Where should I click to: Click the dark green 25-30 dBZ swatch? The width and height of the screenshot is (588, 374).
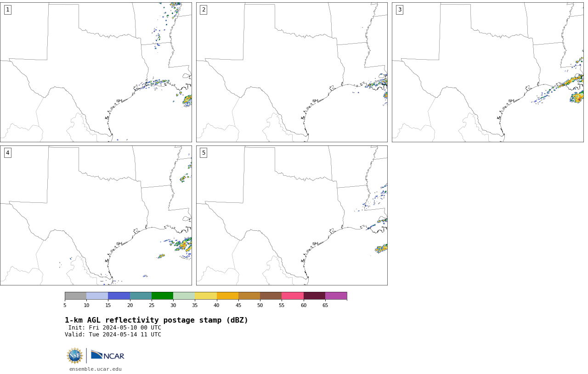(163, 296)
